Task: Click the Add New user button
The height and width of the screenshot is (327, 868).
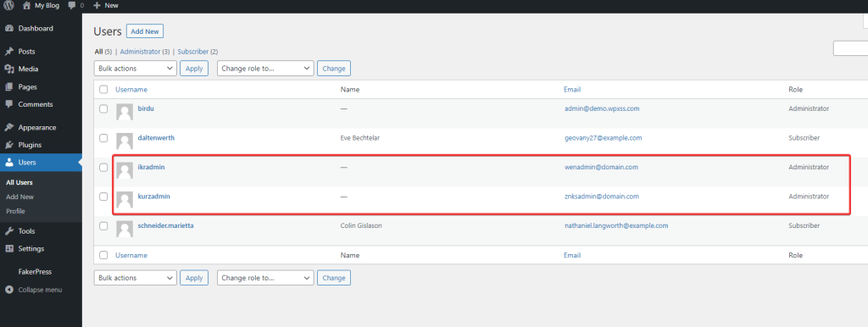Action: click(145, 31)
